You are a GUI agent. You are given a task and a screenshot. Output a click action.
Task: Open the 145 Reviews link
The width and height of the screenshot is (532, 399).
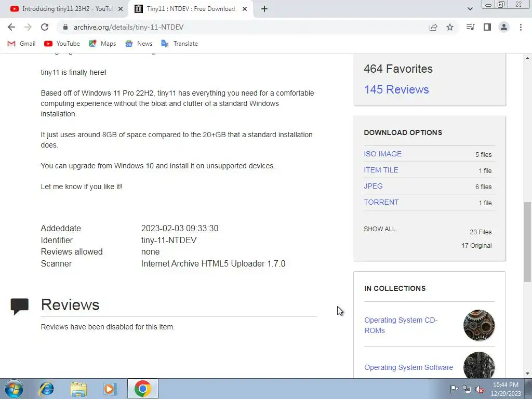396,89
